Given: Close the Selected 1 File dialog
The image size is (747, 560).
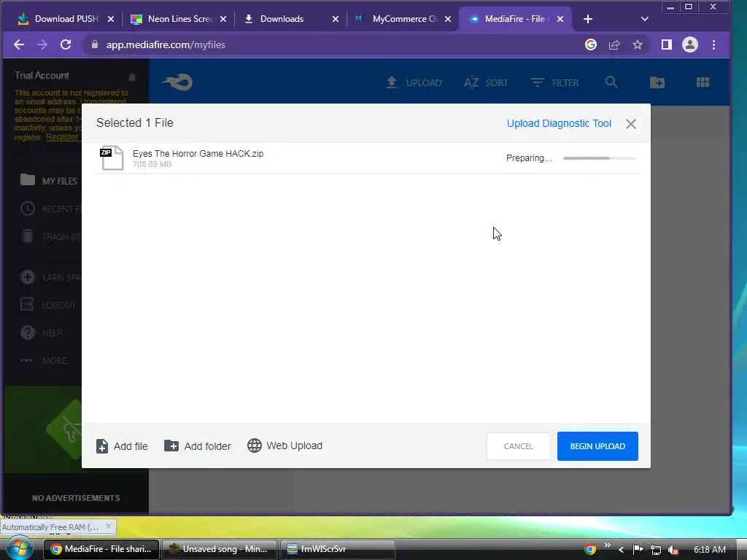Looking at the screenshot, I should click(x=631, y=124).
